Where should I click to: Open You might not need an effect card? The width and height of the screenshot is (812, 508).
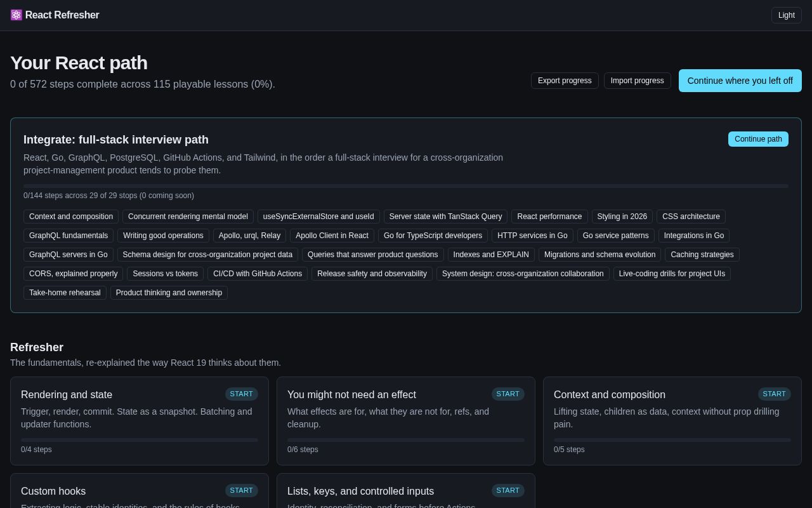click(406, 421)
